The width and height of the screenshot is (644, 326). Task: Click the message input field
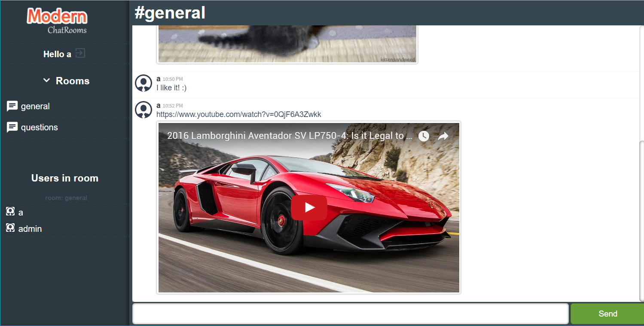[x=351, y=314]
